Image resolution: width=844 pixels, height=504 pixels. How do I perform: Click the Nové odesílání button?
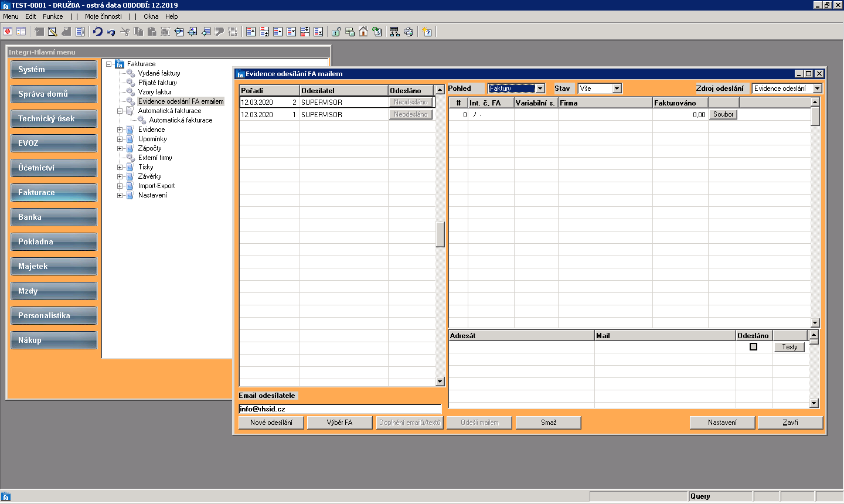(x=271, y=423)
